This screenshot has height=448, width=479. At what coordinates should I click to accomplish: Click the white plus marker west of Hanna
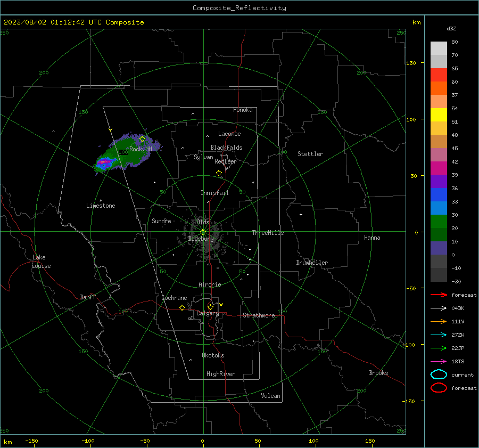[x=301, y=214]
